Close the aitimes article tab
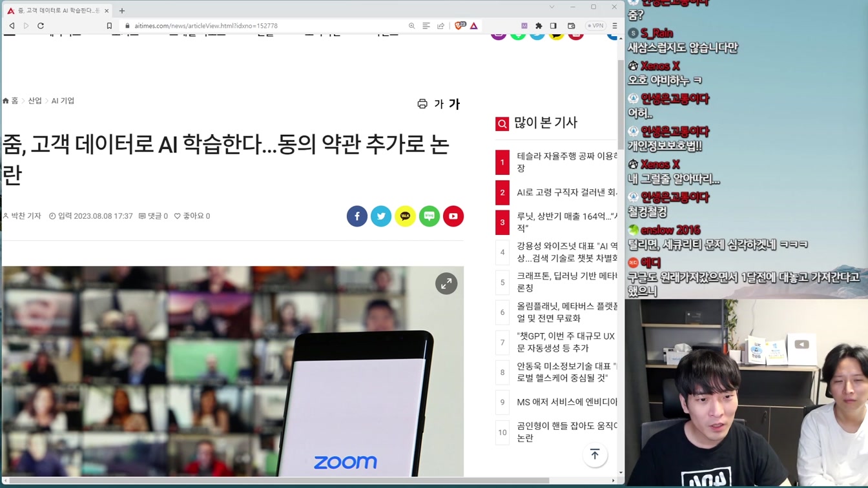 click(x=107, y=10)
